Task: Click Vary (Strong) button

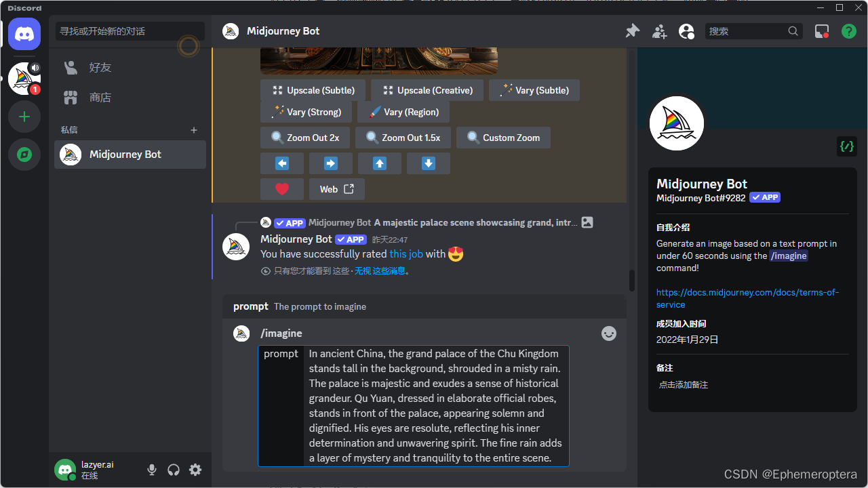Action: (306, 112)
